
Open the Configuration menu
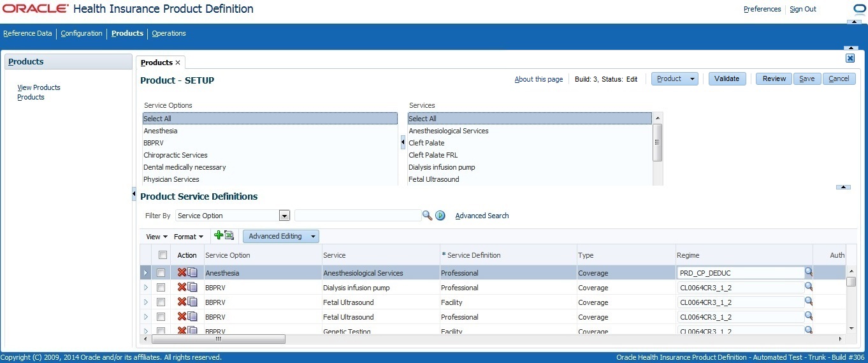82,33
